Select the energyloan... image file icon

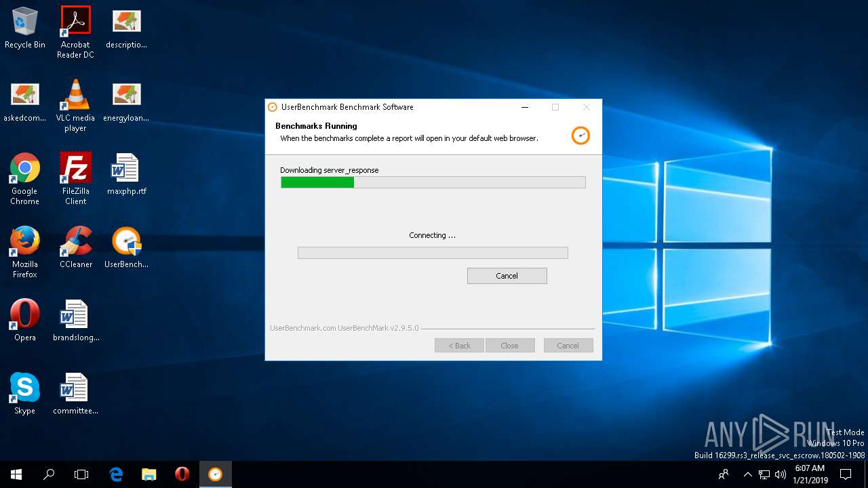126,102
